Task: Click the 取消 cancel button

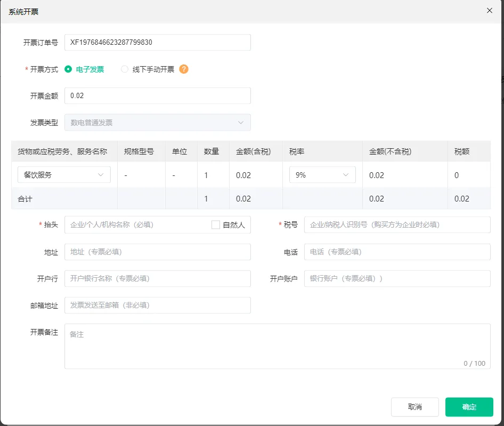Action: click(414, 407)
